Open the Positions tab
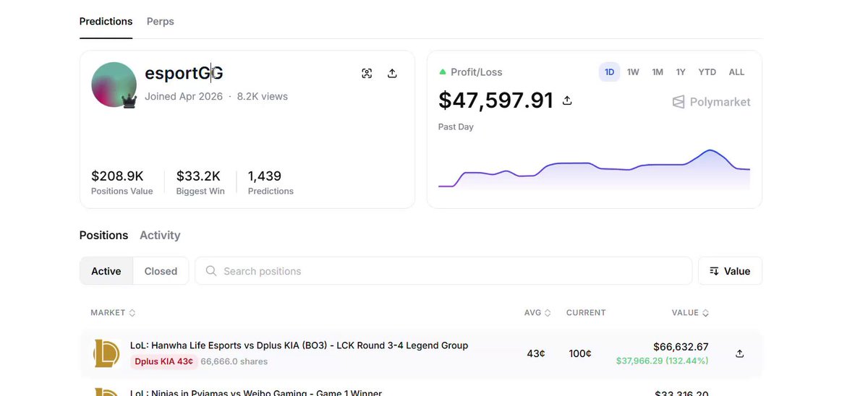Image resolution: width=868 pixels, height=396 pixels. tap(103, 235)
